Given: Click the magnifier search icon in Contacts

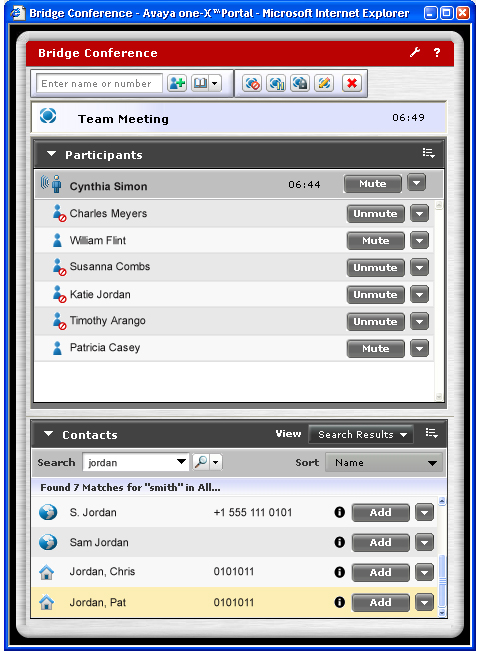Looking at the screenshot, I should (x=201, y=462).
